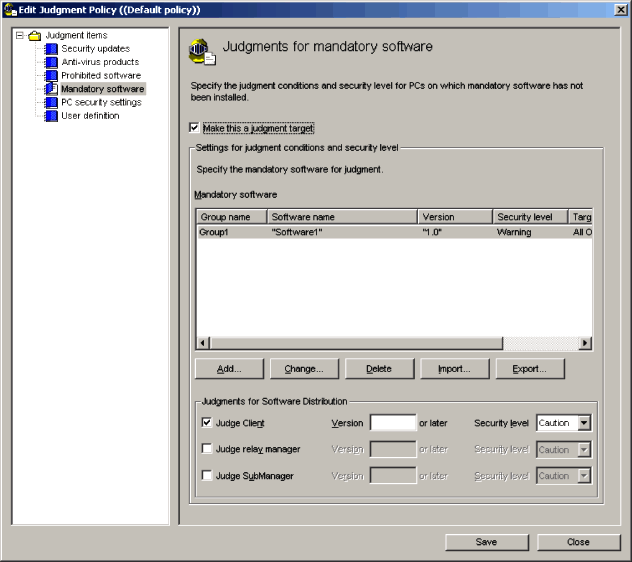
Task: Collapse the Judgment items tree node
Action: (x=19, y=35)
